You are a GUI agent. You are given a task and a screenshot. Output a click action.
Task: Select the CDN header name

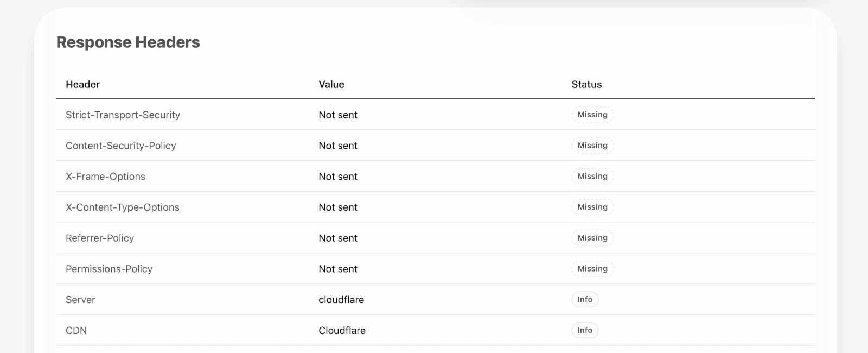(76, 330)
